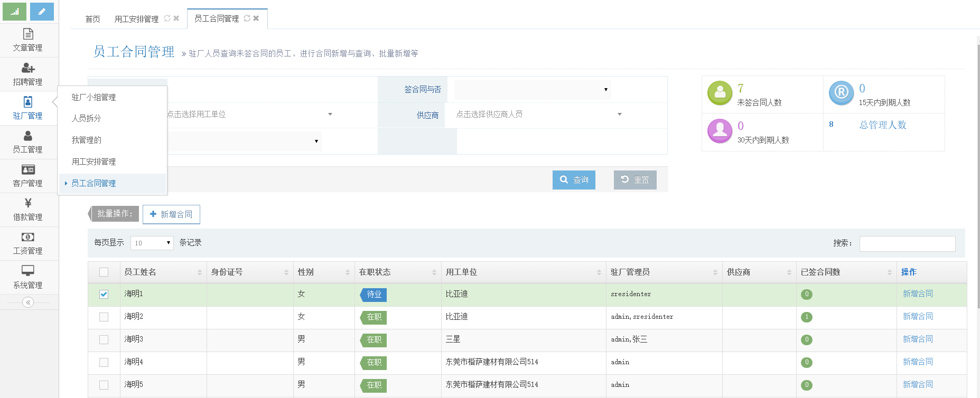980x398 pixels.
Task: Switch to the 首页 tab
Action: click(92, 19)
